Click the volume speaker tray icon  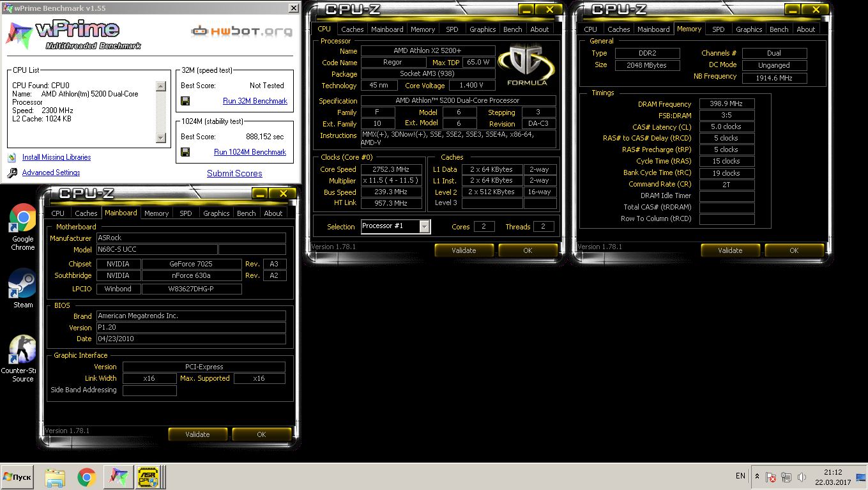802,477
